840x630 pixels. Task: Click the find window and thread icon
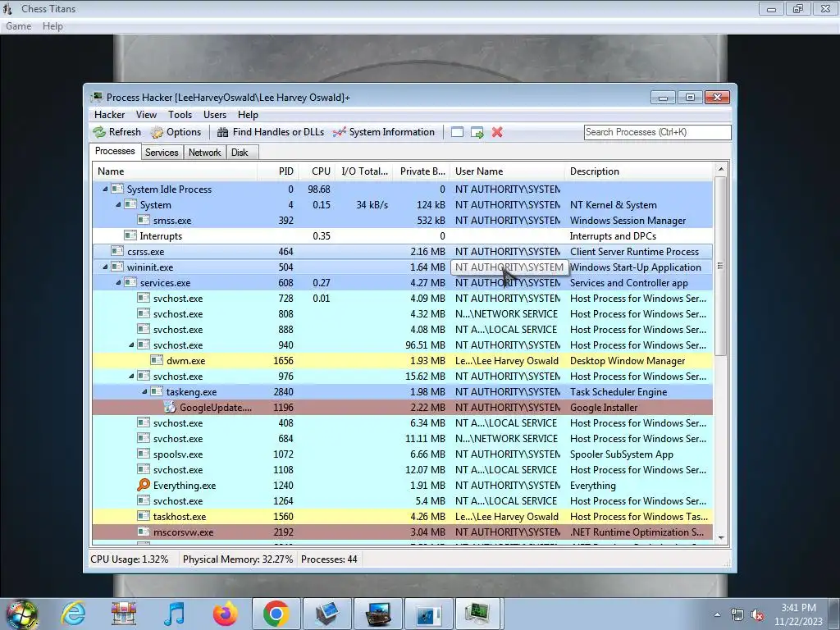point(477,132)
